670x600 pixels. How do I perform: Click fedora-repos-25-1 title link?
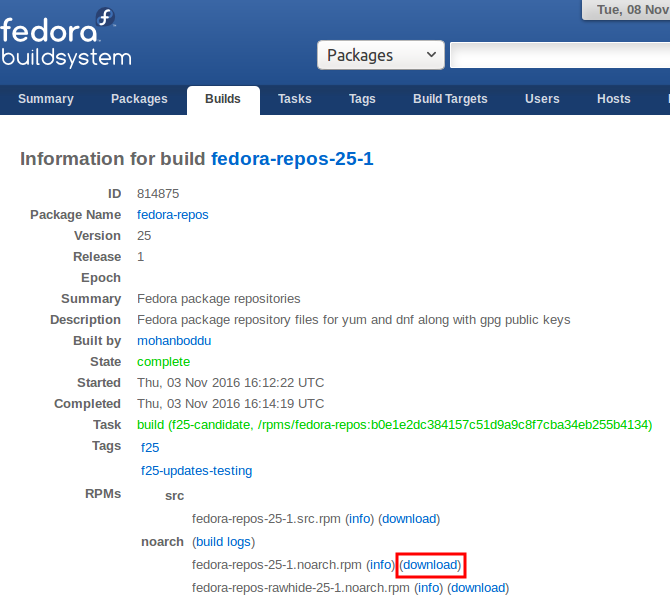(x=292, y=159)
